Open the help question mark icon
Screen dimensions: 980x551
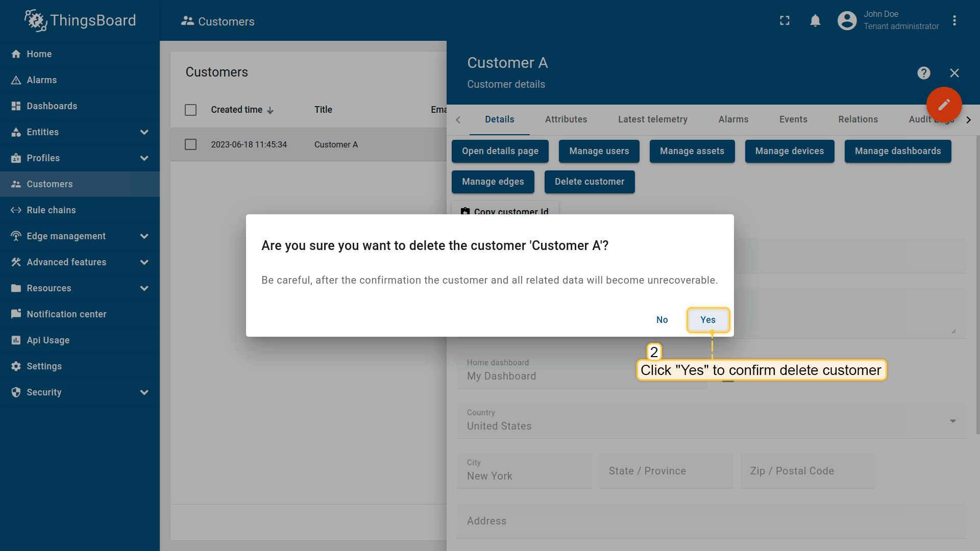(x=923, y=73)
